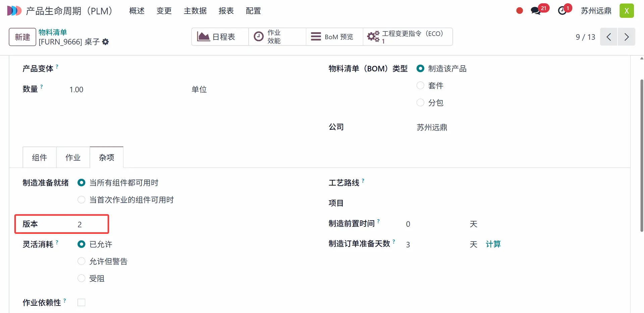
Task: Select the 套件 BOM type radio
Action: point(420,85)
